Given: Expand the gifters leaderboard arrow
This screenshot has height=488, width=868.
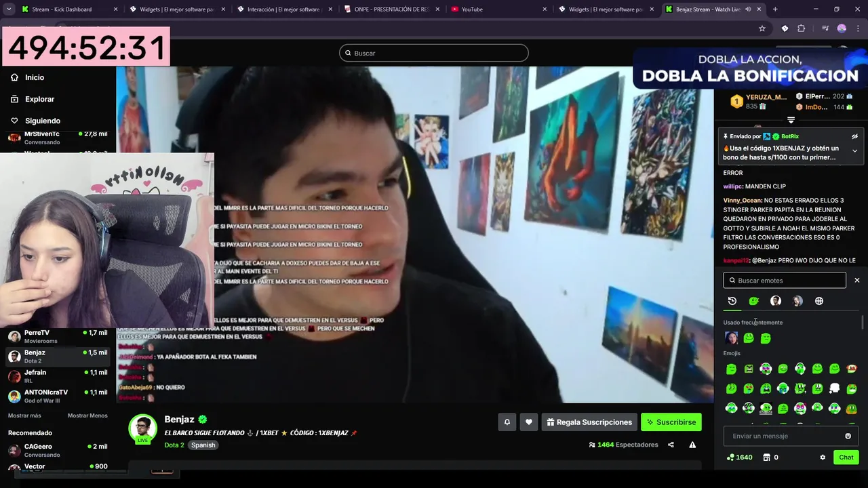Looking at the screenshot, I should click(x=791, y=120).
